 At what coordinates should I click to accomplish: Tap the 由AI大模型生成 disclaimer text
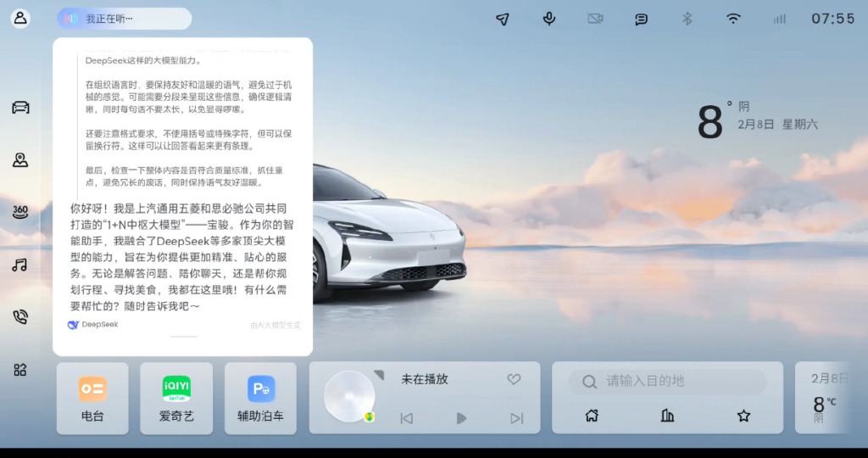point(275,325)
